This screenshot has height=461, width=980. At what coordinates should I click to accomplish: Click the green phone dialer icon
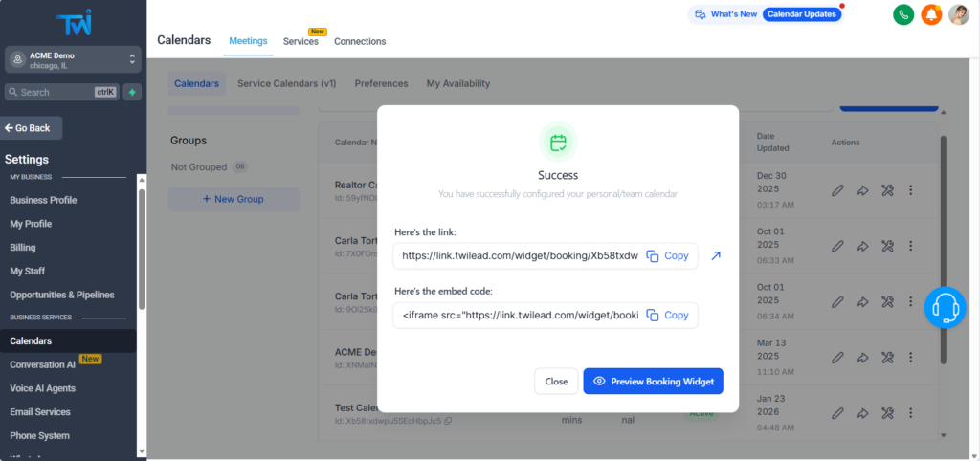[903, 14]
